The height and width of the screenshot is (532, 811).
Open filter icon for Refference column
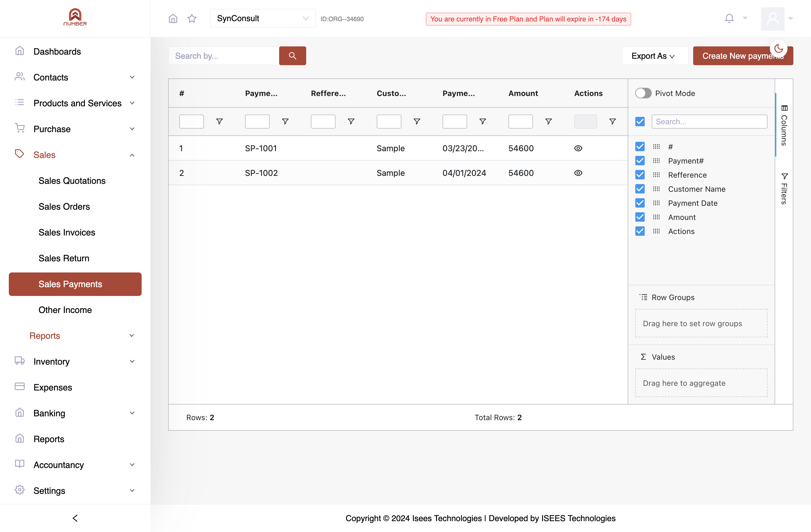(x=351, y=122)
